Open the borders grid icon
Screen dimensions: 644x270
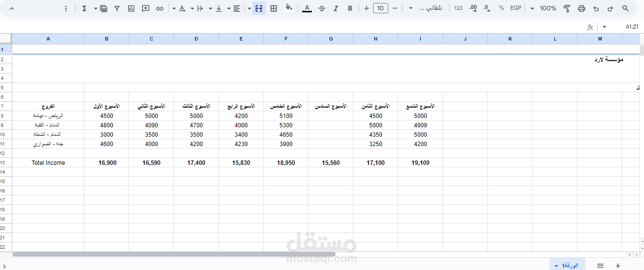point(274,8)
